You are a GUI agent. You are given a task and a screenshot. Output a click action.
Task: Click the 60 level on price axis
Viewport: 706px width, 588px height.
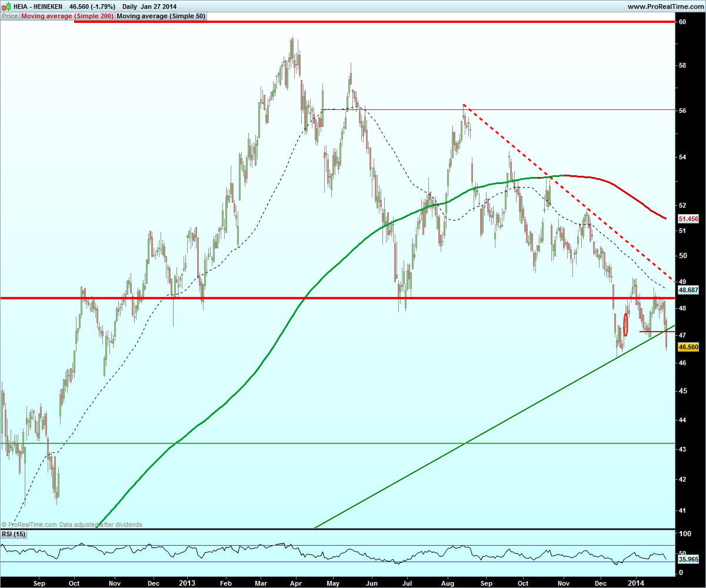point(682,22)
